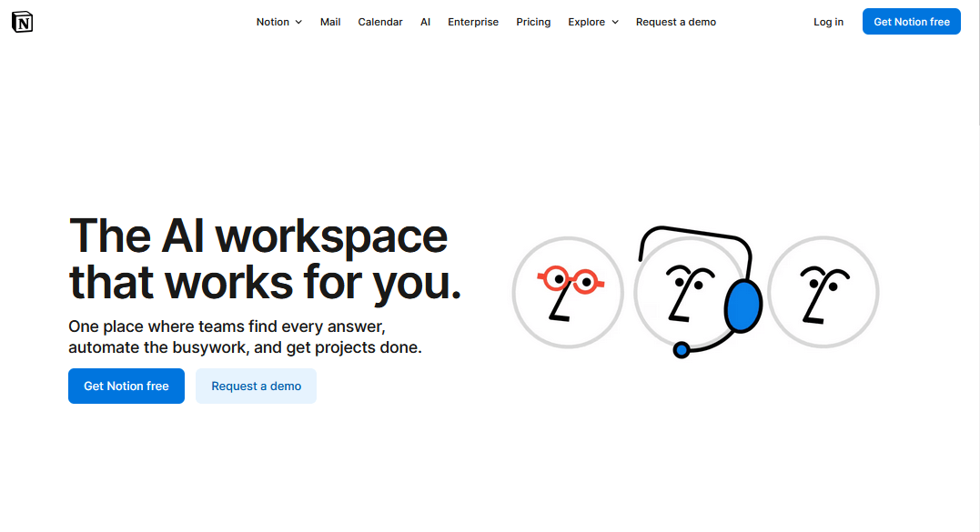Click the face with red glasses illustration

[x=568, y=292]
